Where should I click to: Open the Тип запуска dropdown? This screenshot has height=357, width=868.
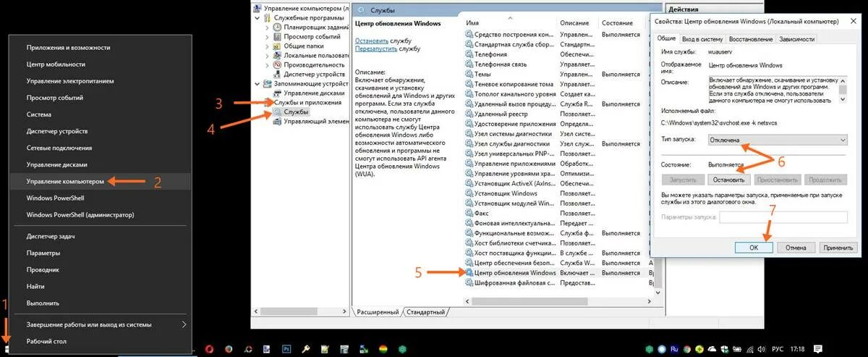776,139
